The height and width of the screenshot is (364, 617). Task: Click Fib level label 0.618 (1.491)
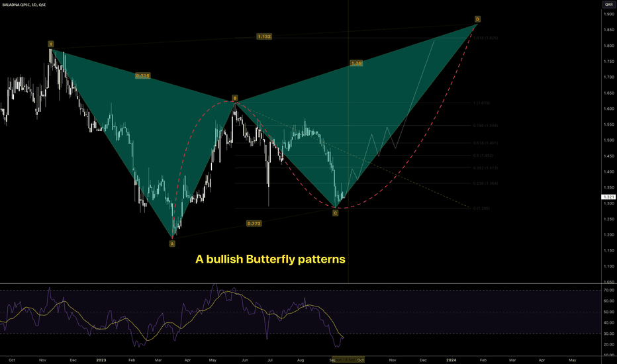485,143
